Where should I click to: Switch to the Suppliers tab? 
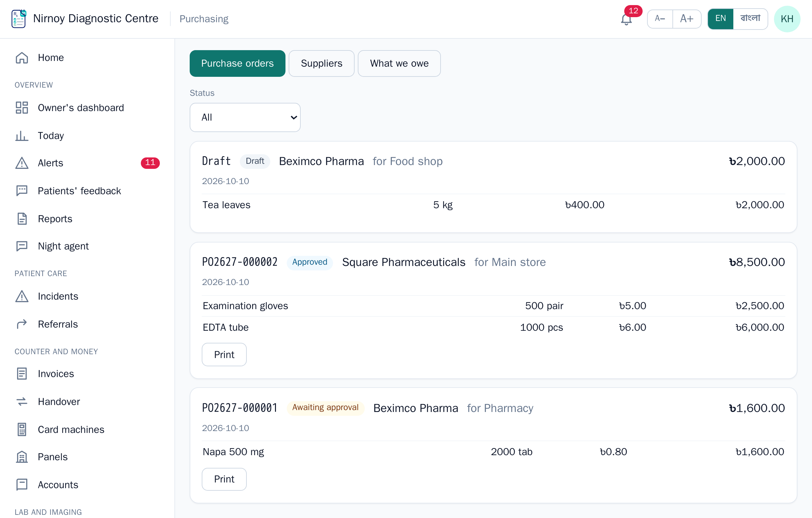pyautogui.click(x=321, y=63)
